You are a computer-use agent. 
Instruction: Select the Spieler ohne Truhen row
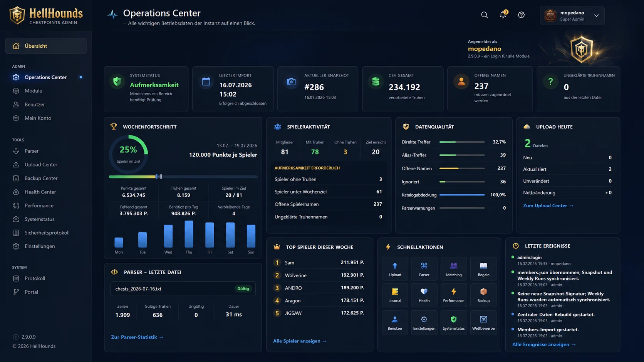(x=328, y=179)
